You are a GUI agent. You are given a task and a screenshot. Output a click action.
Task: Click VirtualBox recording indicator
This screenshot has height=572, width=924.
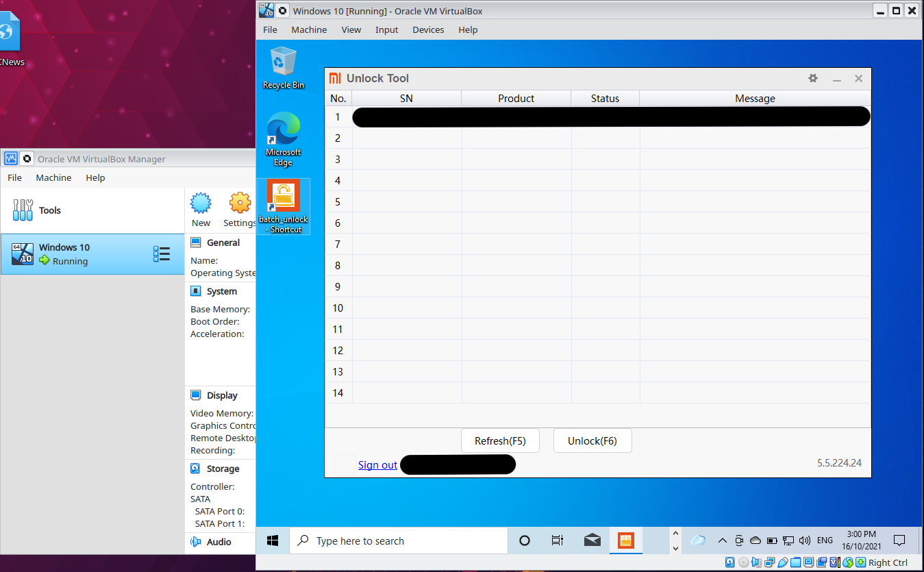point(821,562)
